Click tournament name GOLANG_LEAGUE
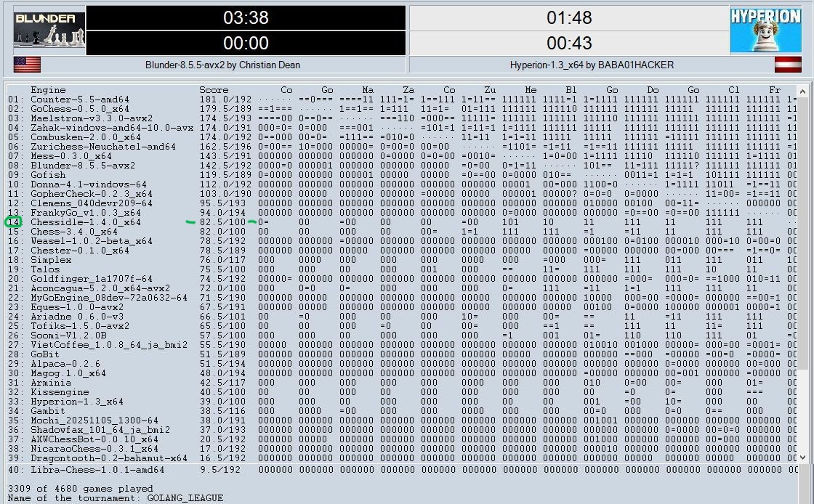 point(185,497)
